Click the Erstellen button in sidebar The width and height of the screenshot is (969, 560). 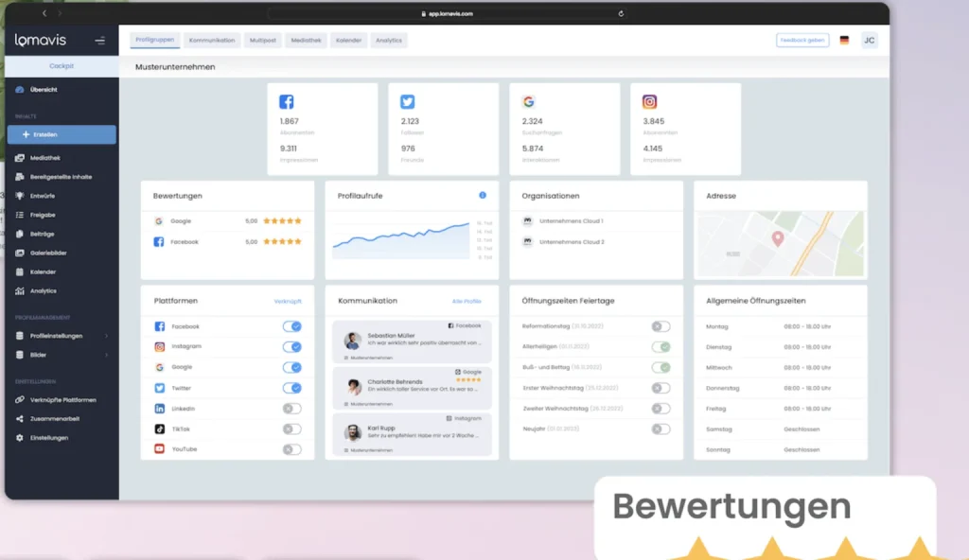(x=62, y=134)
